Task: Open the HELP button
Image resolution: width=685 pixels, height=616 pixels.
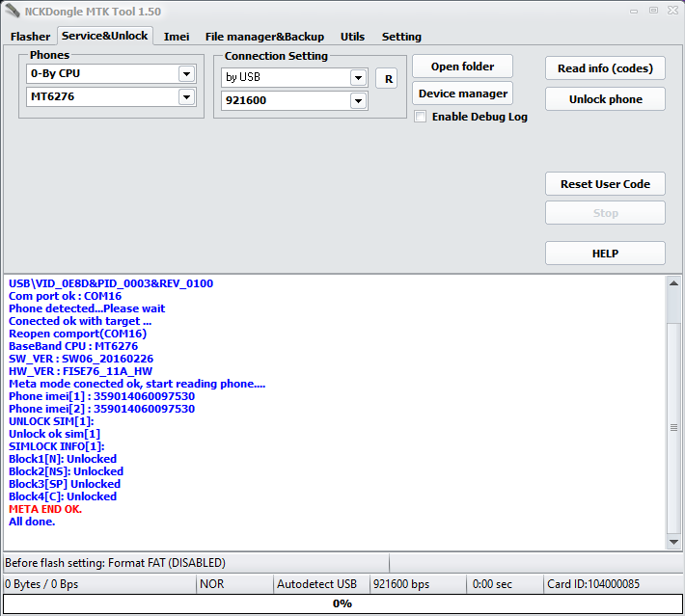Action: coord(605,254)
